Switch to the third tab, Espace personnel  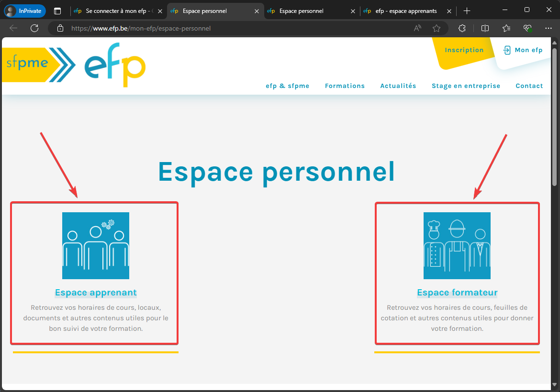(306, 11)
